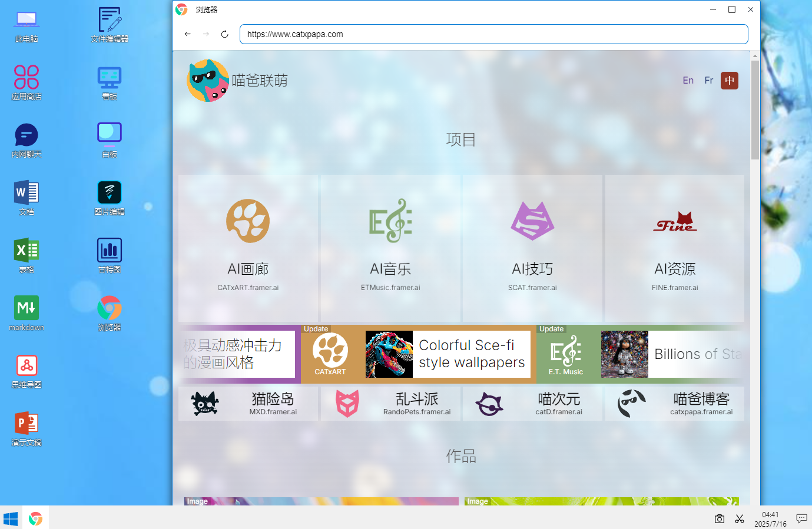This screenshot has width=812, height=529.
Task: Click the 喵爸联萌 cat logo
Action: pos(208,81)
